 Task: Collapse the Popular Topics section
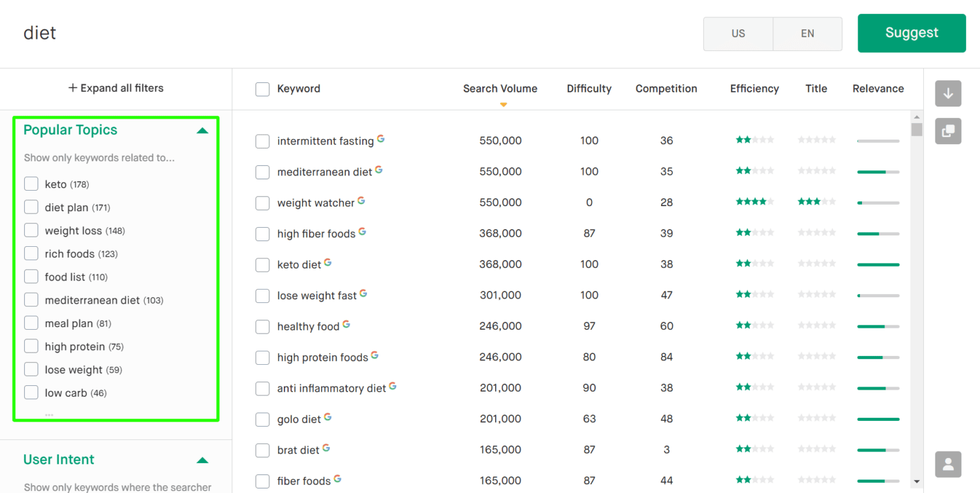pyautogui.click(x=202, y=130)
